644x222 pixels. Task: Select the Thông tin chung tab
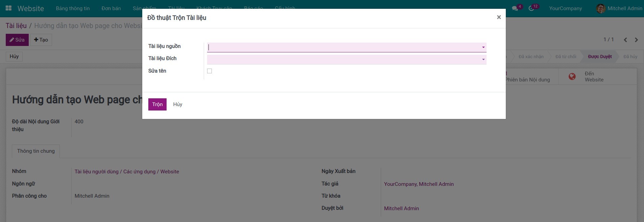(x=36, y=151)
